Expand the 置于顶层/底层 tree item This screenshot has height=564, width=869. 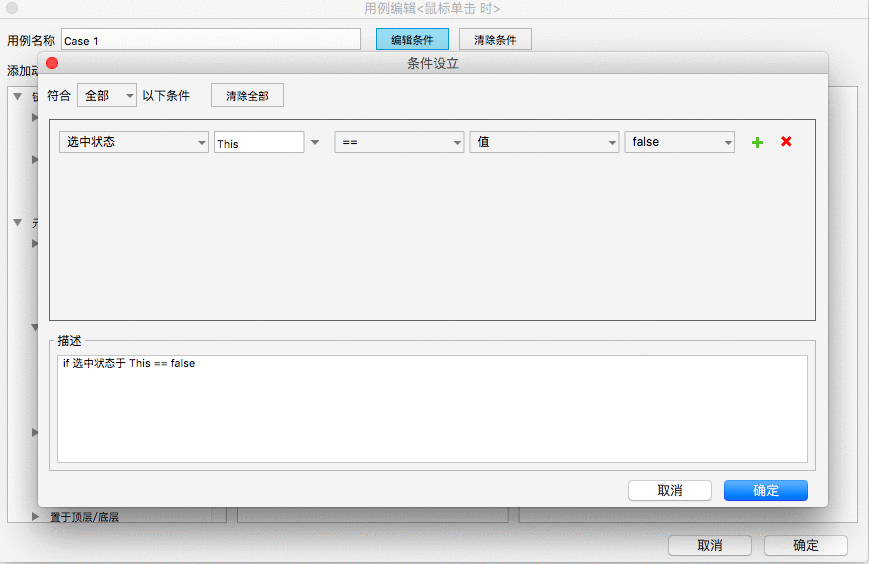[x=35, y=516]
